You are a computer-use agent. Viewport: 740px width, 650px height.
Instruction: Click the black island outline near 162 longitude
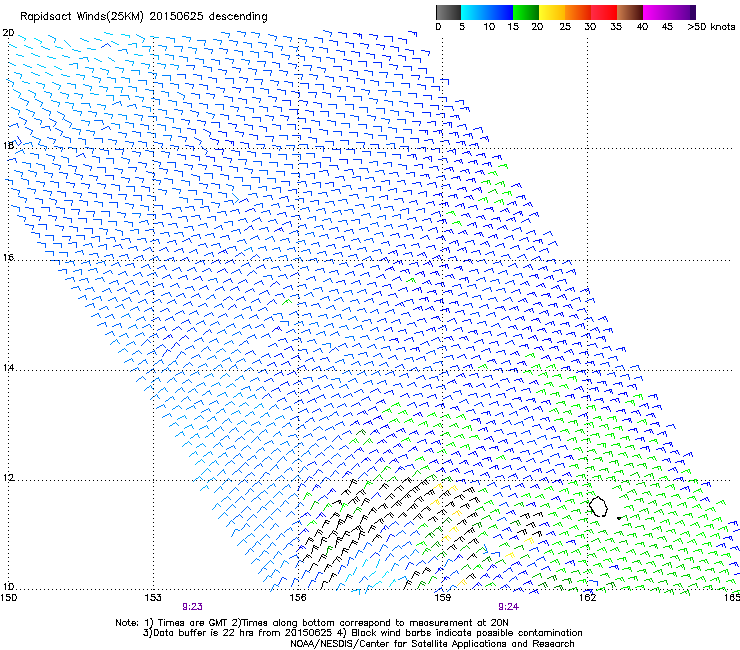tap(598, 506)
